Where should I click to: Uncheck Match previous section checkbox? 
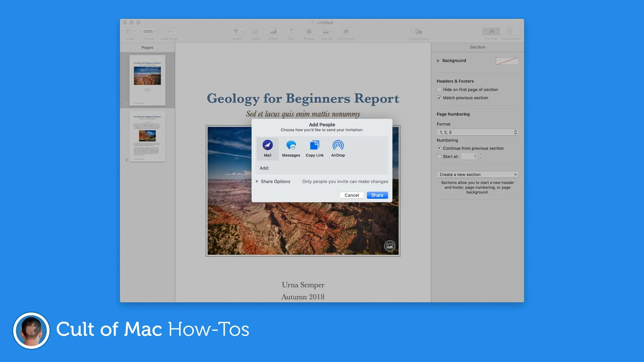tap(439, 98)
